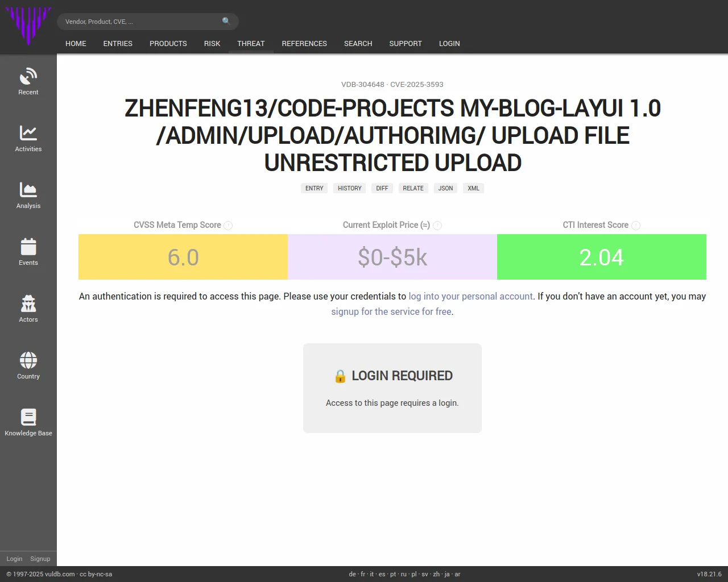Click 'Access to this page requires a login' text
Image resolution: width=728 pixels, height=582 pixels.
coord(392,403)
